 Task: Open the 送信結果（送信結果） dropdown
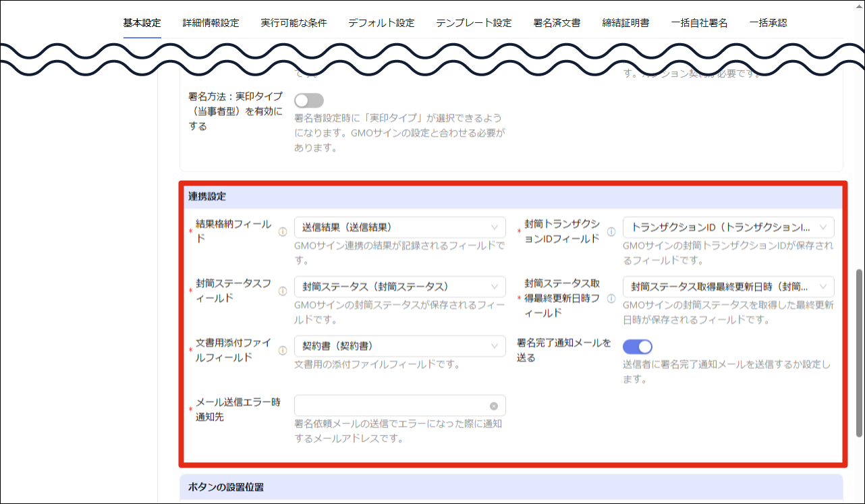click(400, 227)
